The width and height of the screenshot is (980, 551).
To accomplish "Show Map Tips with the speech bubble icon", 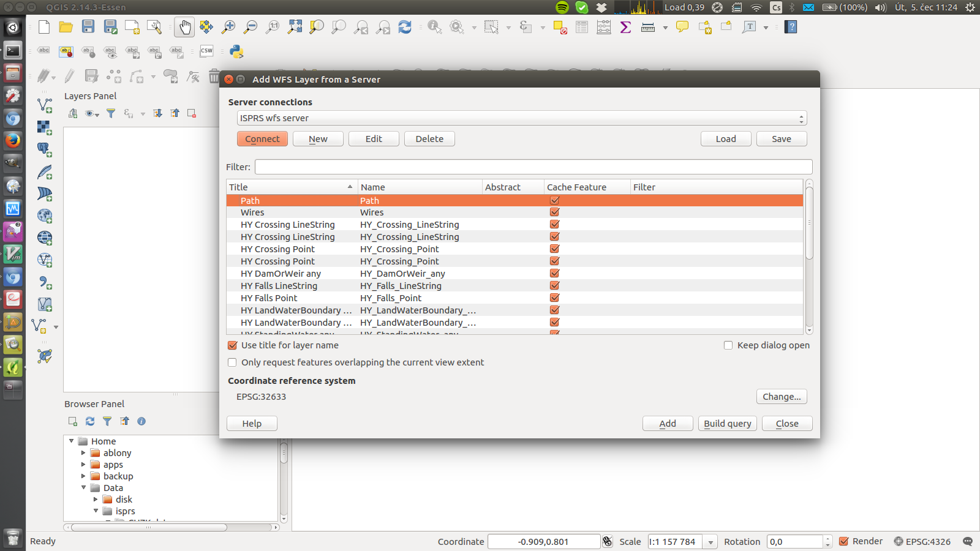I will tap(682, 27).
